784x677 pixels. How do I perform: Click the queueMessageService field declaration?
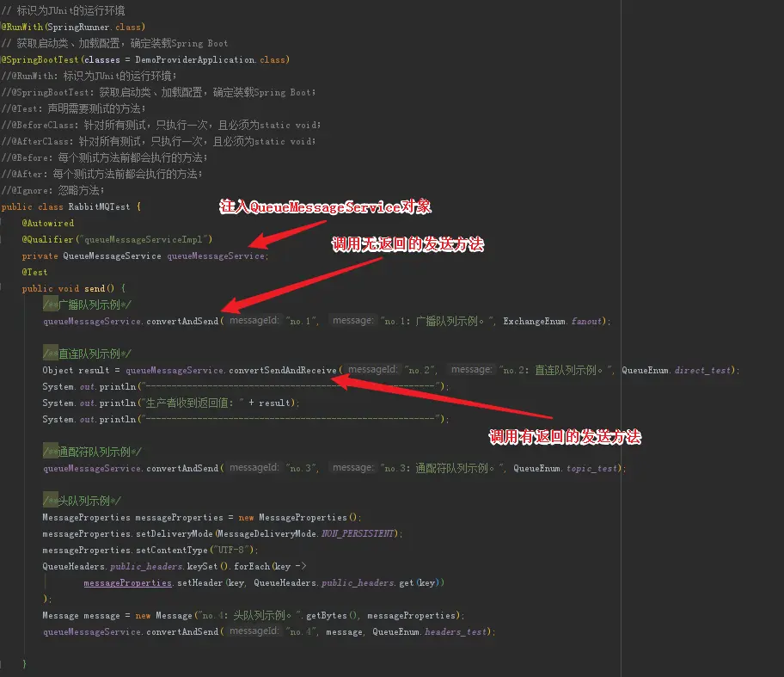tap(216, 255)
